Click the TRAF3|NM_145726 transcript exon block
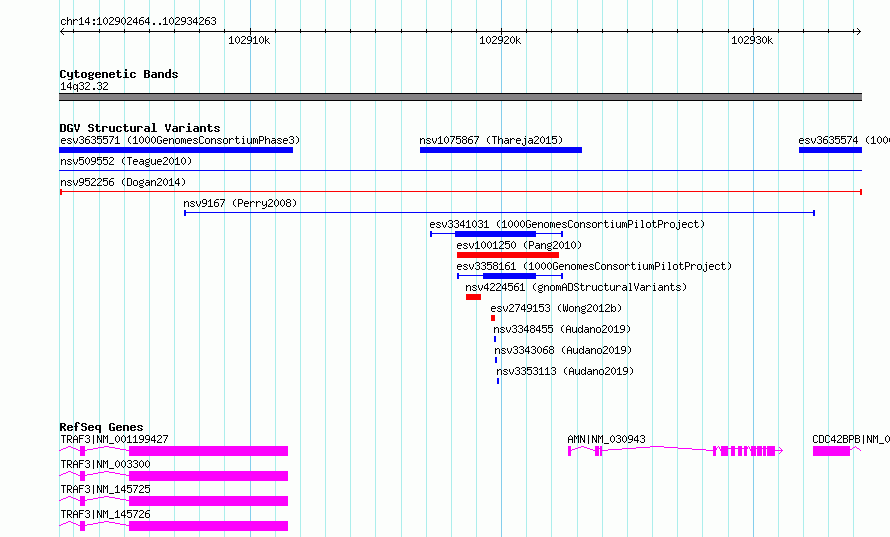This screenshot has height=537, width=890. [208, 526]
